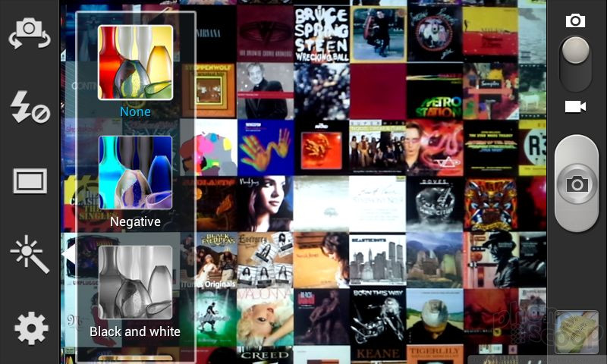
Task: Open the last captured photo thumbnail
Action: pyautogui.click(x=577, y=332)
